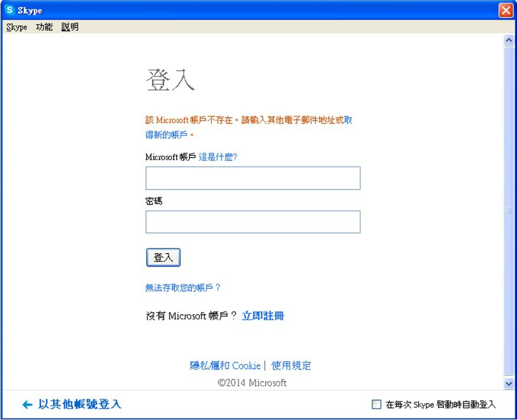Click 以其他帳號登入 link
This screenshot has height=420, width=517.
point(79,404)
